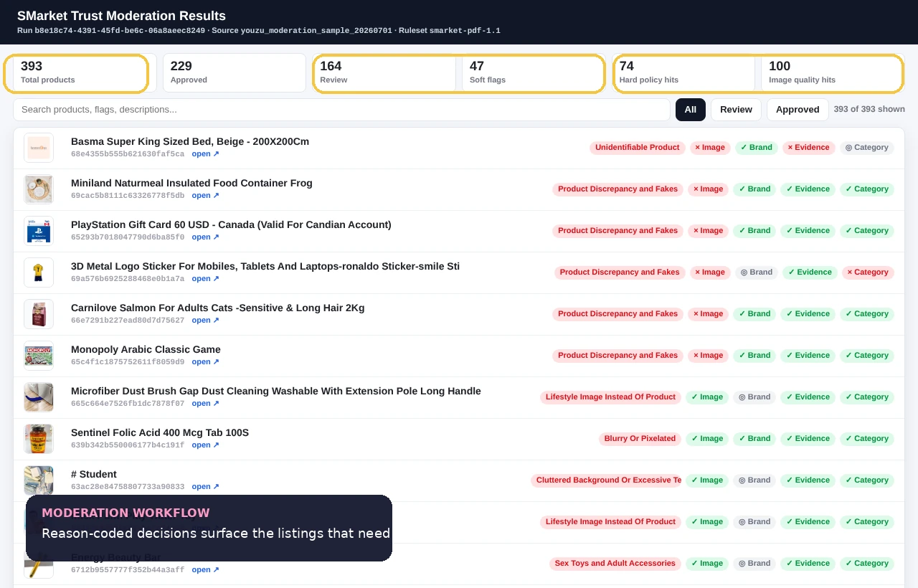Click Cluttered Background flag on # Student row
Image resolution: width=918 pixels, height=588 pixels.
pyautogui.click(x=606, y=480)
